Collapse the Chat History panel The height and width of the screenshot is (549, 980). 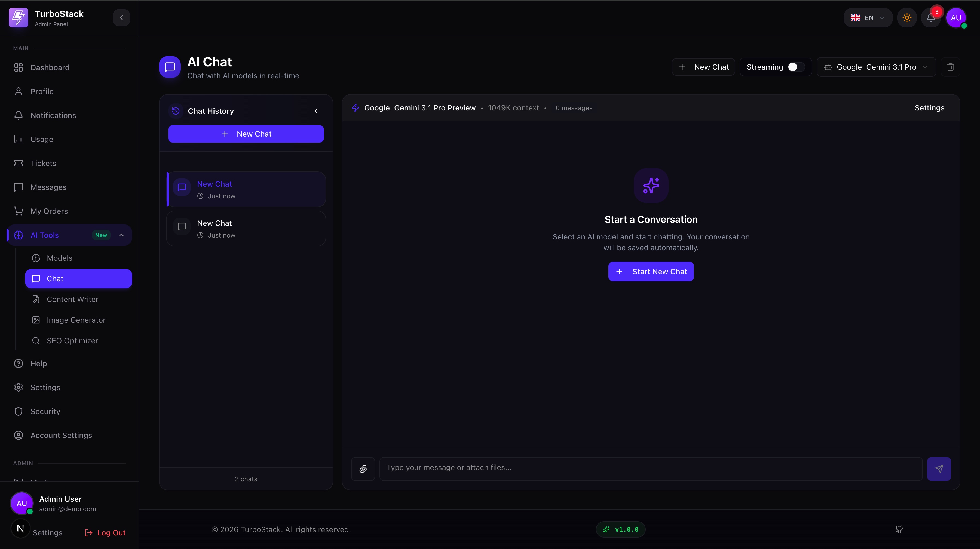tap(316, 111)
